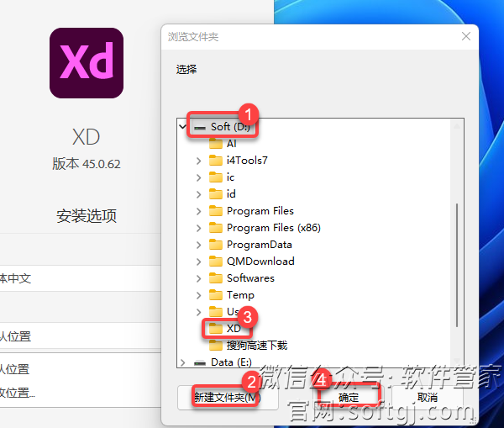
Task: Click the ic folder icon
Action: pyautogui.click(x=216, y=177)
